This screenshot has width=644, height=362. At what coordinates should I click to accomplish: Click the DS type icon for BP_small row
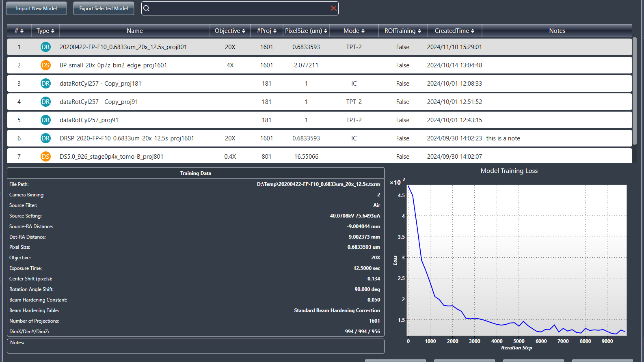[45, 65]
